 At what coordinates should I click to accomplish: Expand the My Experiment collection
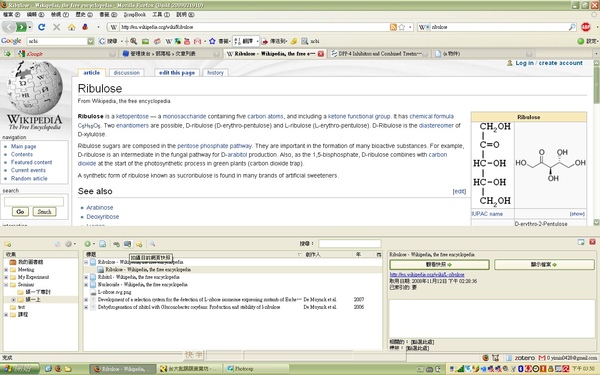6,277
